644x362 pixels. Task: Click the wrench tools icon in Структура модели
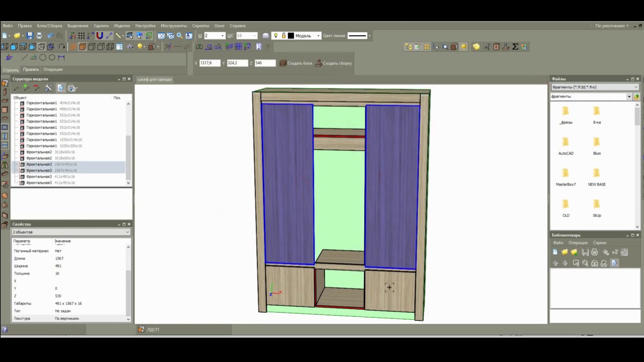coord(48,88)
